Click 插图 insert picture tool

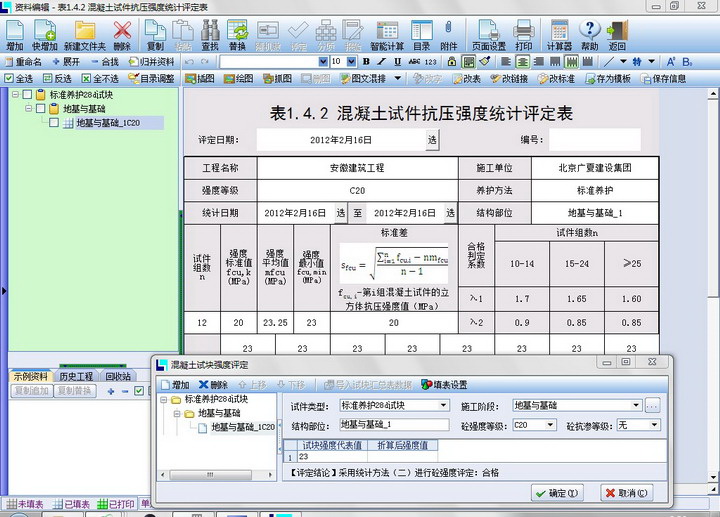[200, 79]
